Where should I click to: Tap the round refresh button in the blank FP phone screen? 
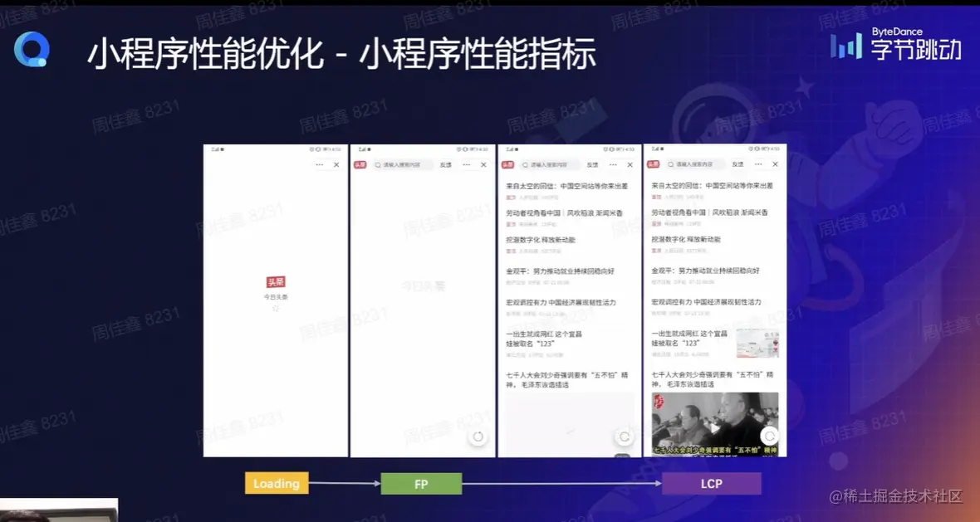(x=478, y=437)
